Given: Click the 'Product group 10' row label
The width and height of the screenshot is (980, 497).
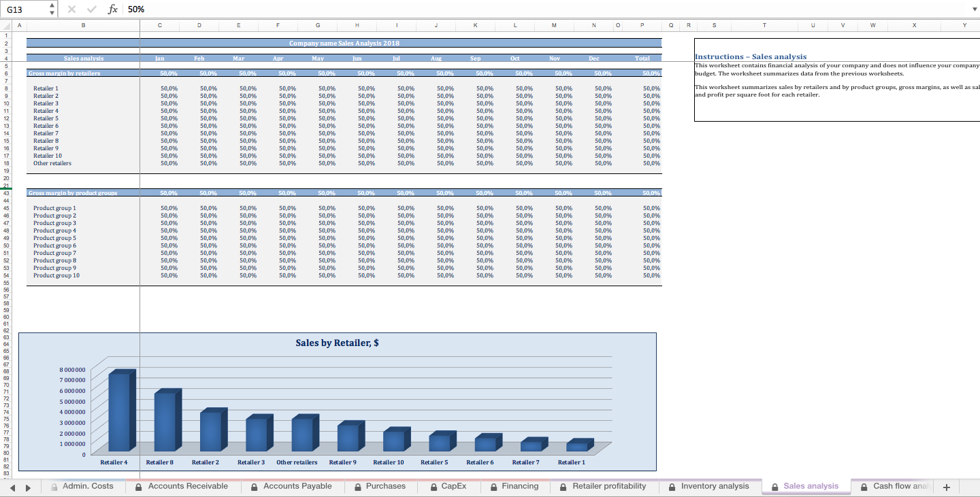Looking at the screenshot, I should (56, 275).
